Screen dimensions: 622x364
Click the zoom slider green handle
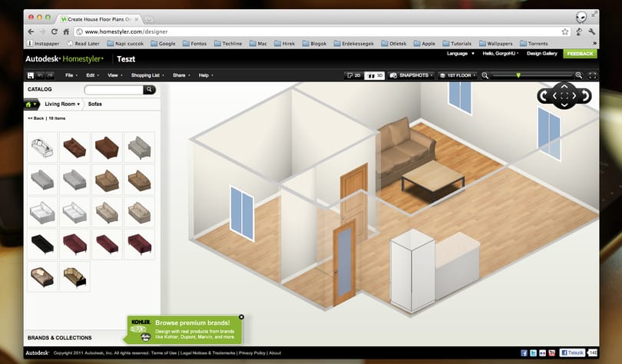[518, 75]
